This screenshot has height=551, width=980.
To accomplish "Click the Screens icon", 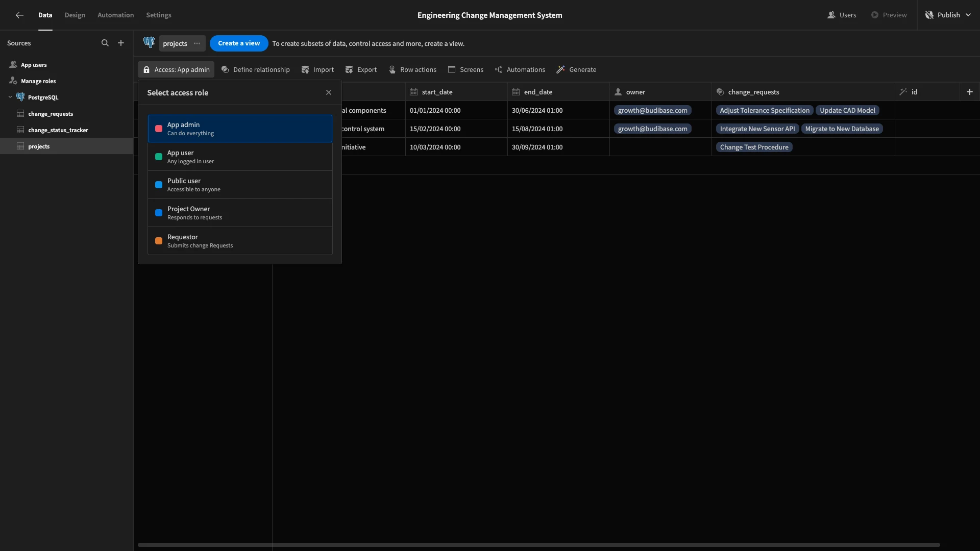I will coord(452,70).
